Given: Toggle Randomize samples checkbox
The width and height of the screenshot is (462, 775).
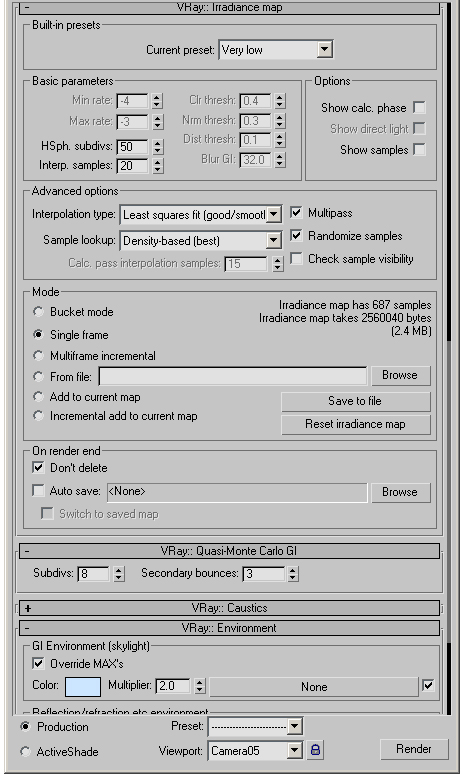Looking at the screenshot, I should pyautogui.click(x=296, y=235).
